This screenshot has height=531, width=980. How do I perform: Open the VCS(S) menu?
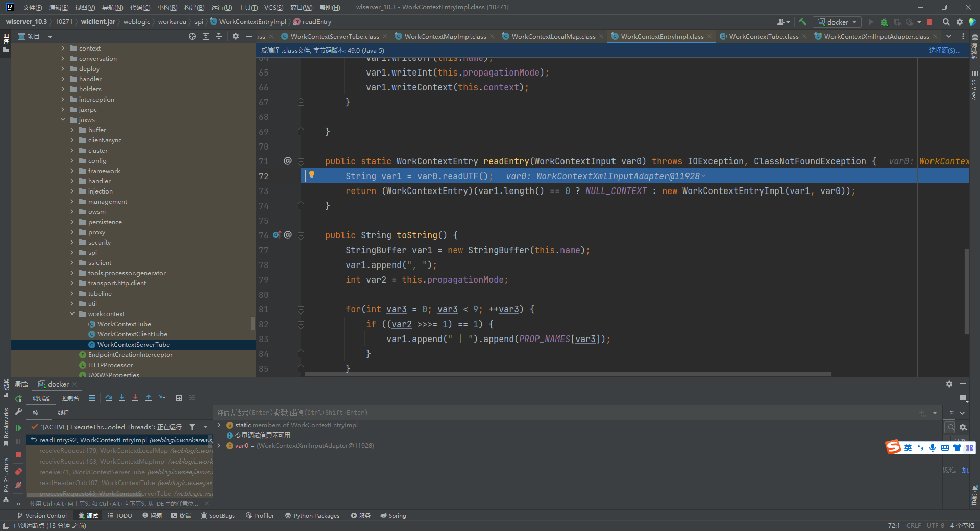coord(274,7)
